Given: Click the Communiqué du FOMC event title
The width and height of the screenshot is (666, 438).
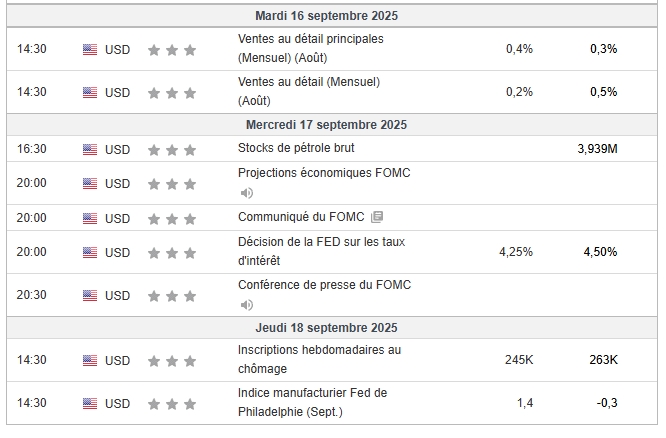Looking at the screenshot, I should [x=301, y=217].
